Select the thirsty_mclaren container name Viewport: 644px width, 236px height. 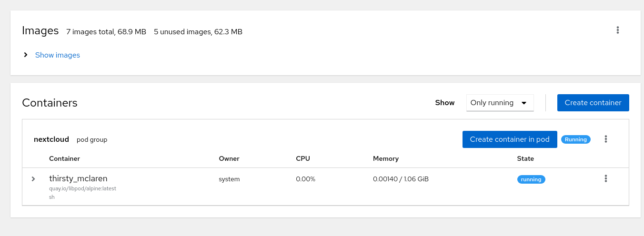[78, 178]
